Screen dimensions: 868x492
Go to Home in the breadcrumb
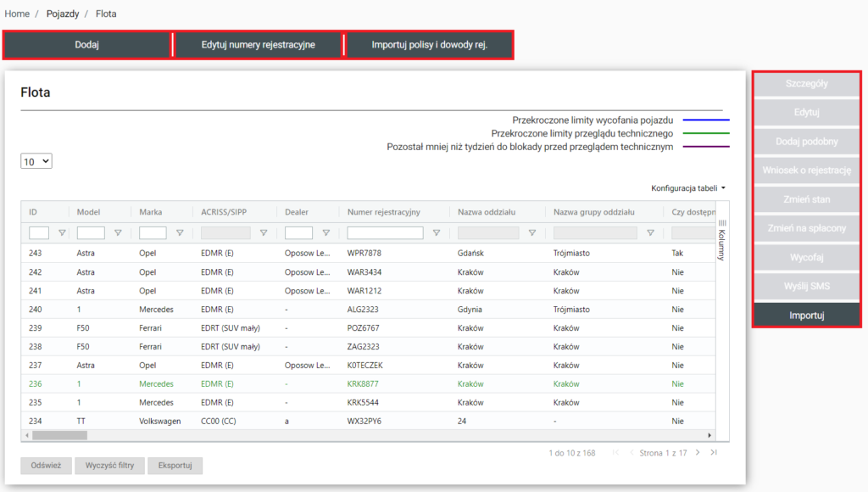click(x=17, y=14)
